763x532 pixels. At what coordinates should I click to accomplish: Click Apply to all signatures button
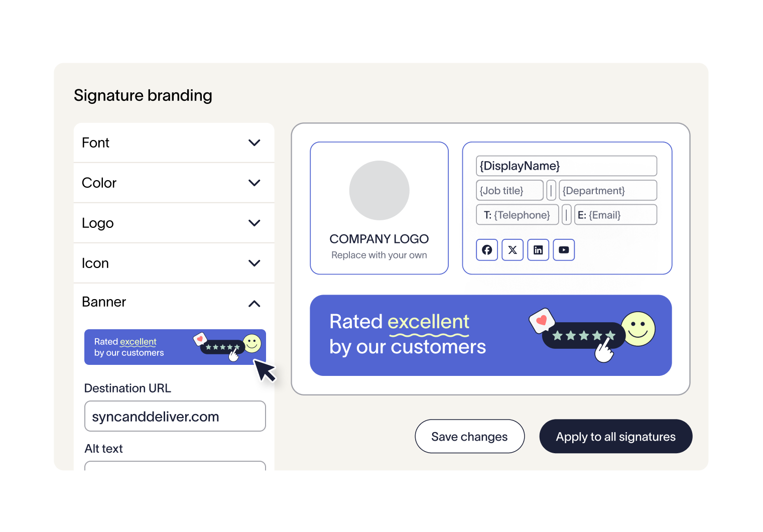point(615,437)
